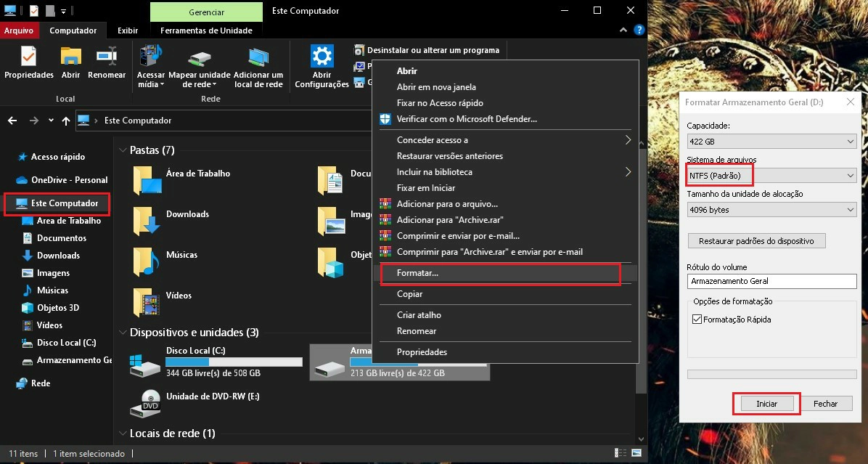
Task: Click Desinstalar ou alterar um programa
Action: pos(427,50)
